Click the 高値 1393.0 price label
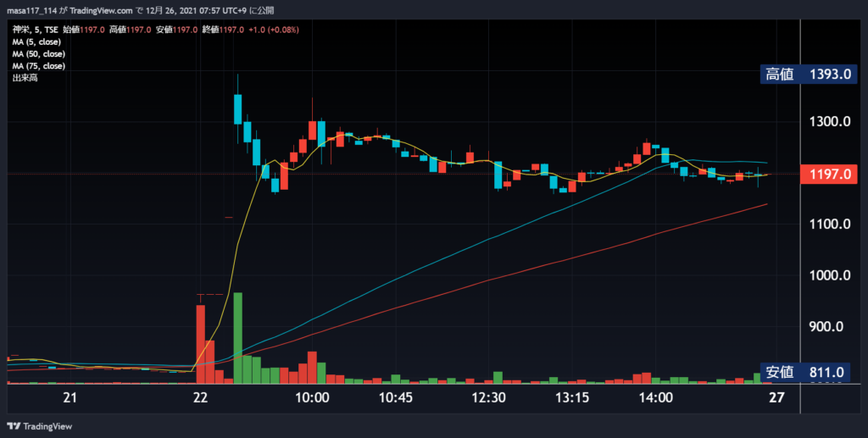868x438 pixels. coord(808,74)
